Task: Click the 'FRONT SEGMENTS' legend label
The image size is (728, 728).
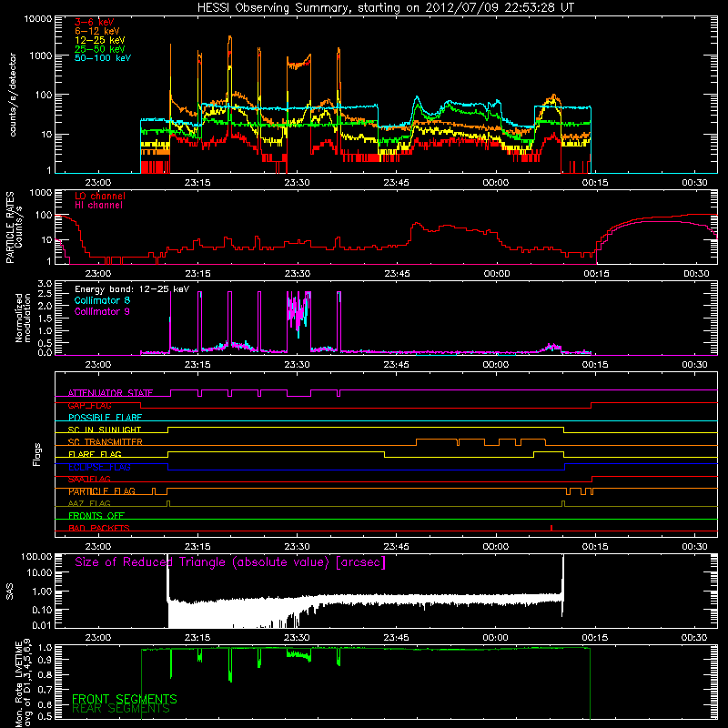Action: click(125, 699)
